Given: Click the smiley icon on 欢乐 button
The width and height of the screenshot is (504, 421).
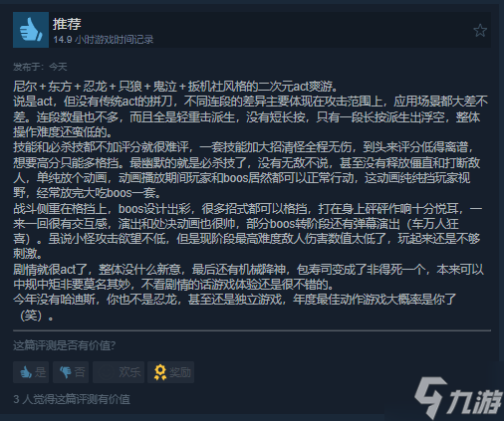Looking at the screenshot, I should tap(106, 372).
